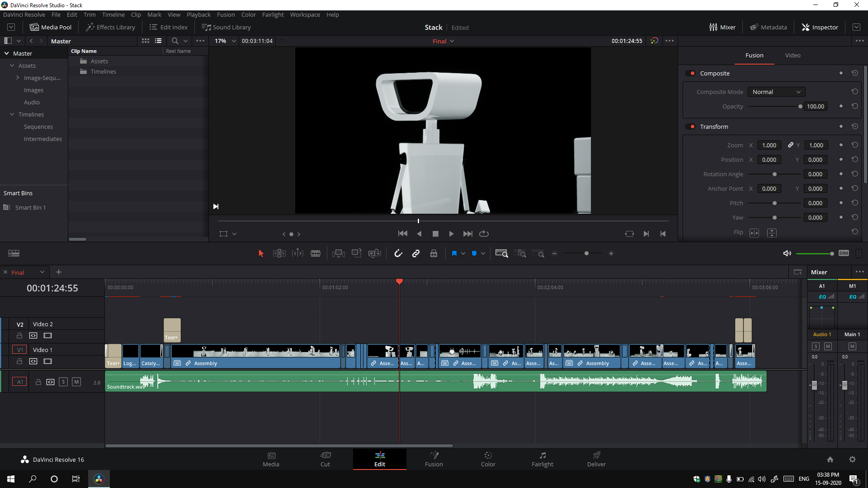The image size is (868, 488).
Task: Toggle Position Lock padlock icon
Action: click(434, 253)
